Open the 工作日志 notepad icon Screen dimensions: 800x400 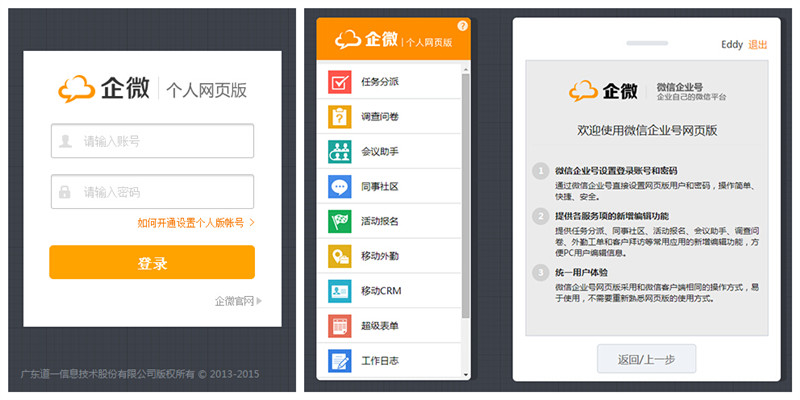[339, 361]
